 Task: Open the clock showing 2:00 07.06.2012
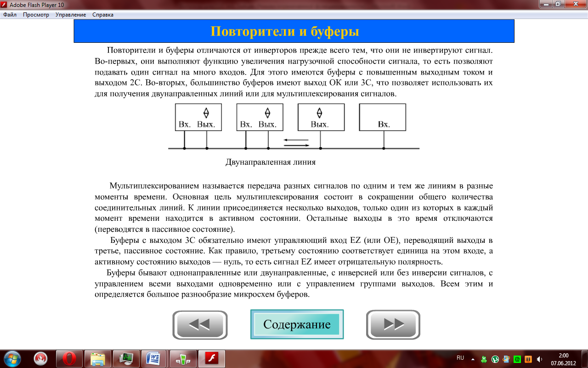click(x=563, y=359)
